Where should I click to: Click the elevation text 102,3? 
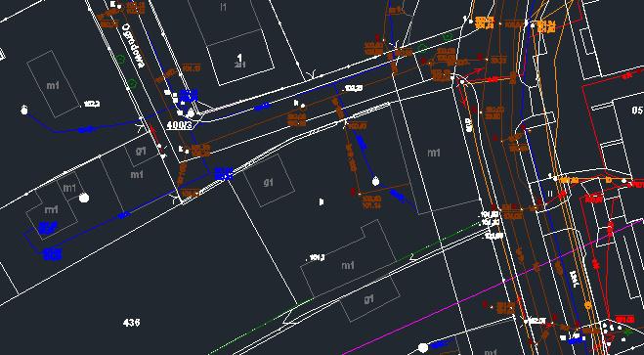(x=92, y=105)
